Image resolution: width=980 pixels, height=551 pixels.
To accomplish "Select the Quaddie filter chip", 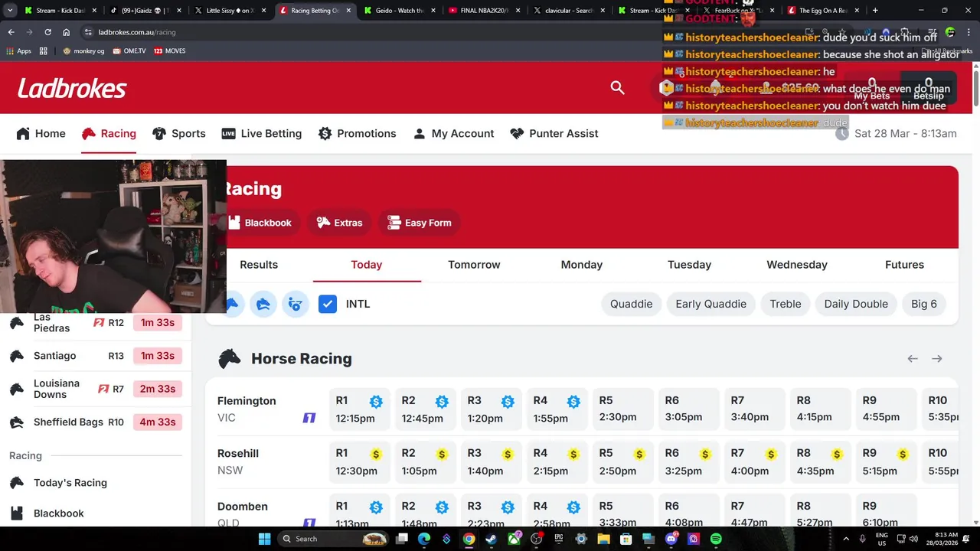I will coord(631,304).
